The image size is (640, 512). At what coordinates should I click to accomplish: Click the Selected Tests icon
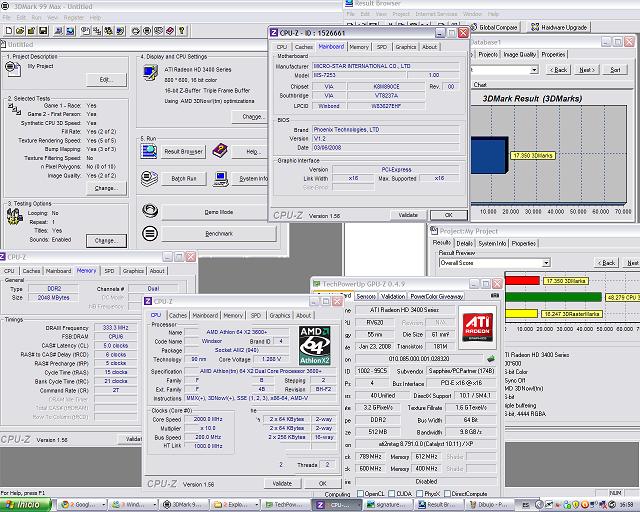coord(14,109)
